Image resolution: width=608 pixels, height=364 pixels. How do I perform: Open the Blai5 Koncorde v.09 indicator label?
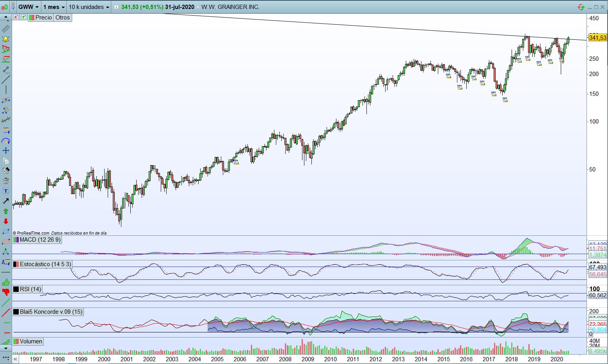tap(48, 312)
